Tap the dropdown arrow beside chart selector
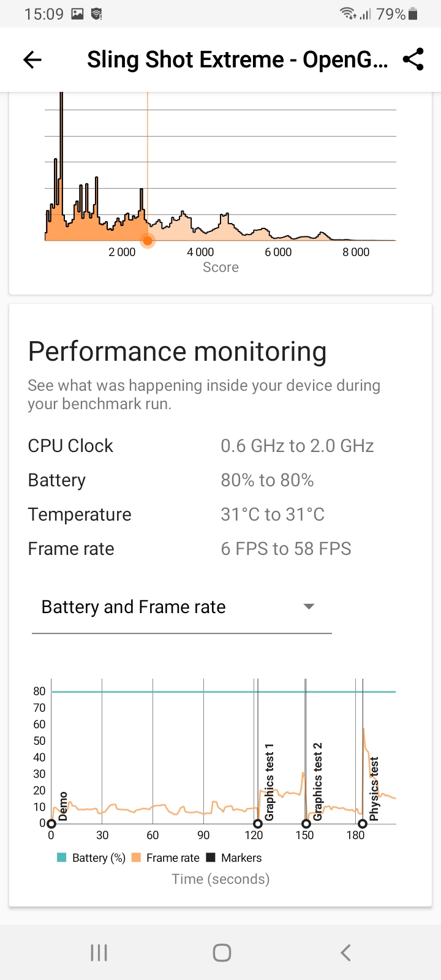 click(x=309, y=606)
